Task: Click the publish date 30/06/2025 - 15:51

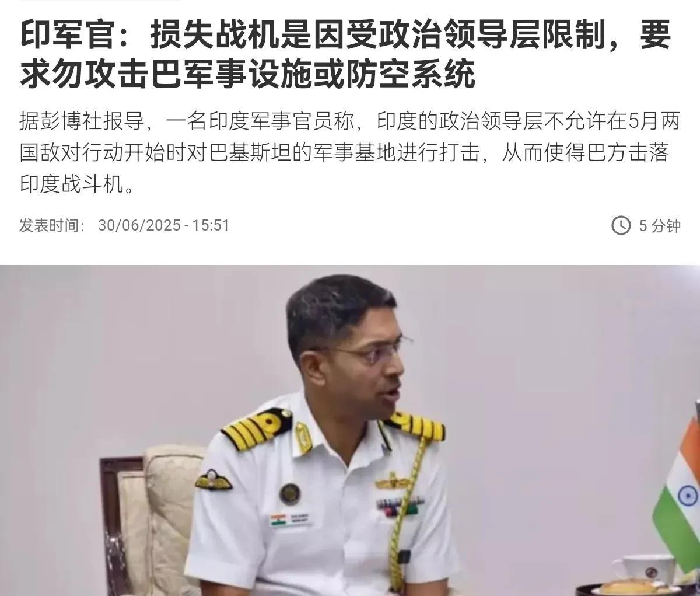Action: [x=163, y=225]
